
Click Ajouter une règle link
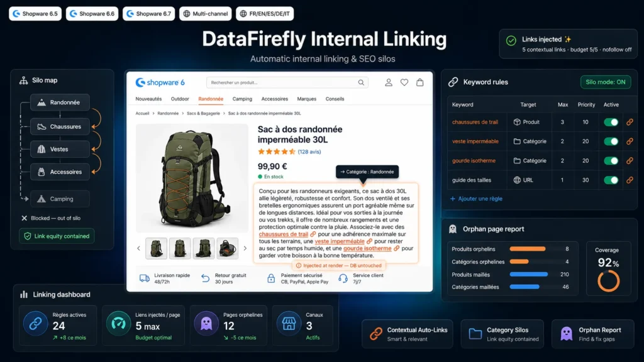[477, 199]
